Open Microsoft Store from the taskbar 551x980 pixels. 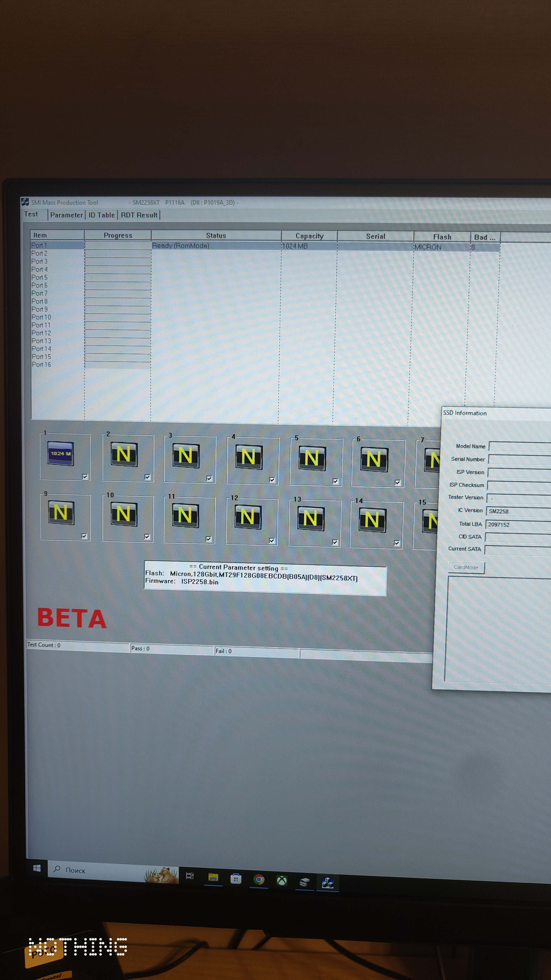(236, 879)
